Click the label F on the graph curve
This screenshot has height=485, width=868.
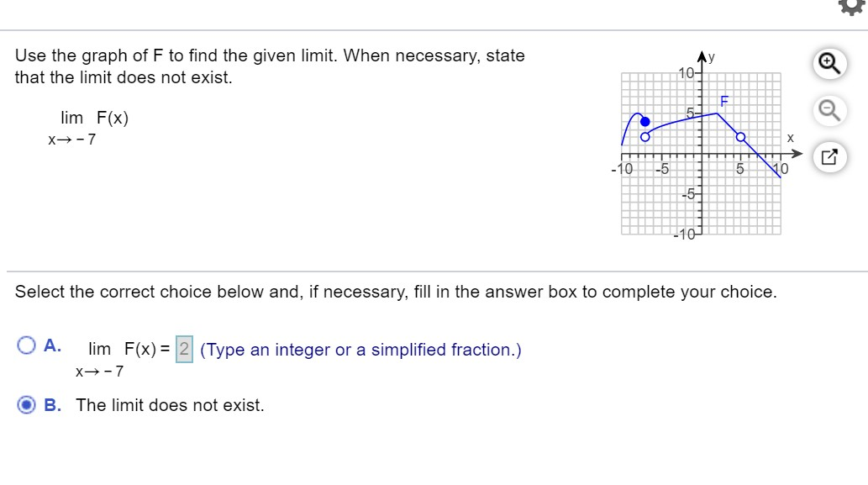coord(723,101)
